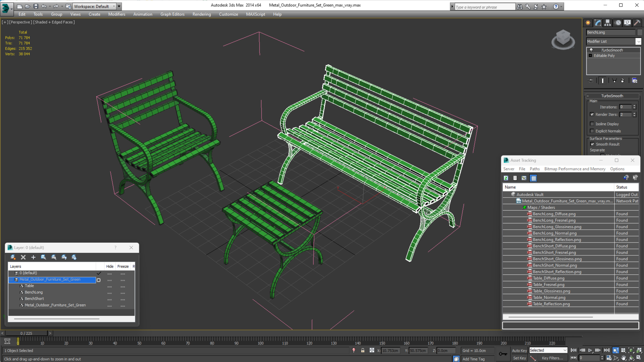This screenshot has height=362, width=644.
Task: Click the Pin Stack icon under modifier stack
Action: tap(591, 81)
